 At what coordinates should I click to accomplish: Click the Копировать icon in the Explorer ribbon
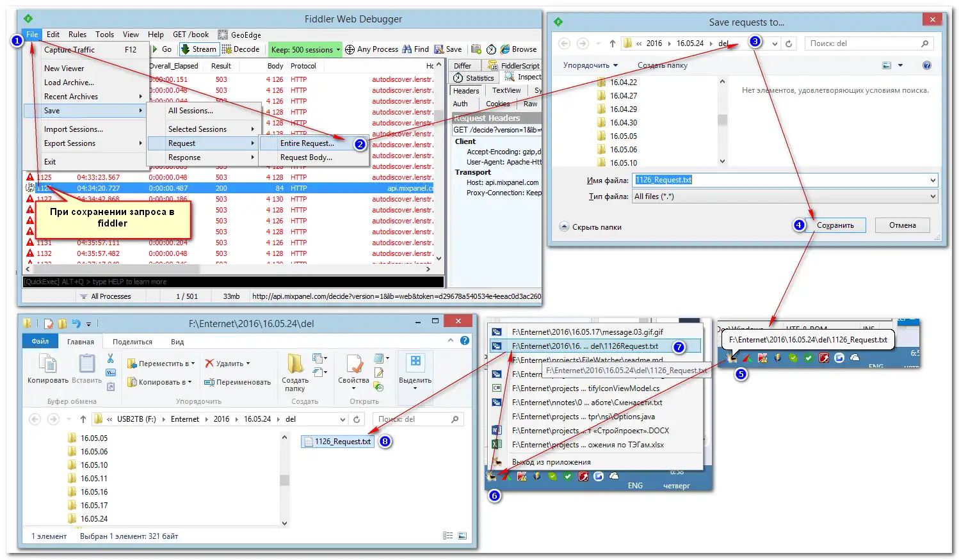point(48,364)
